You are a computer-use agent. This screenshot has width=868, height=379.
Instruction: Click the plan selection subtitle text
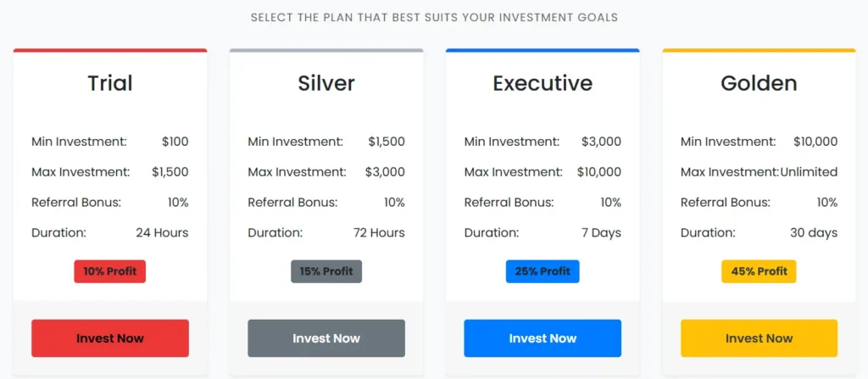[x=434, y=17]
